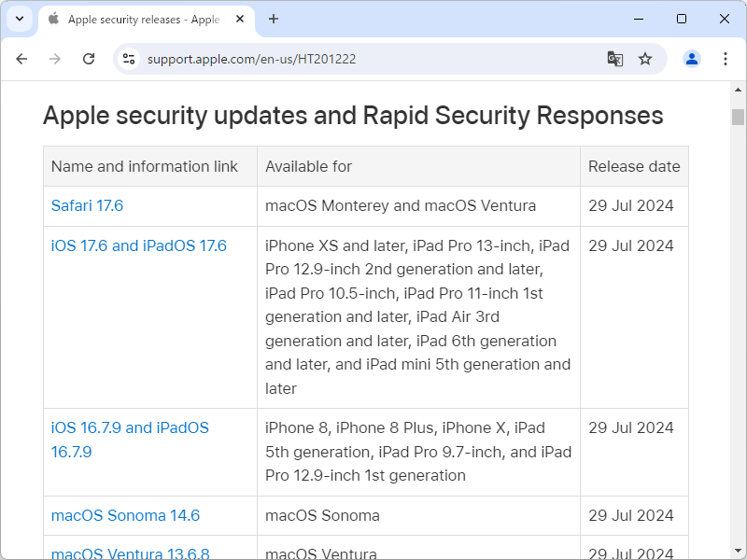Open a new tab with the plus button
Viewport: 747px width, 560px height.
(x=271, y=19)
